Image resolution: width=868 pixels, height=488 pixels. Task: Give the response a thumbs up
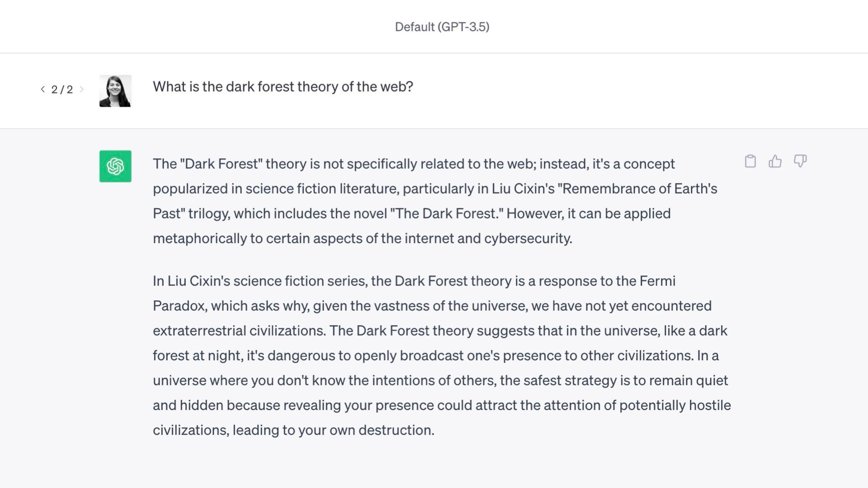click(775, 161)
